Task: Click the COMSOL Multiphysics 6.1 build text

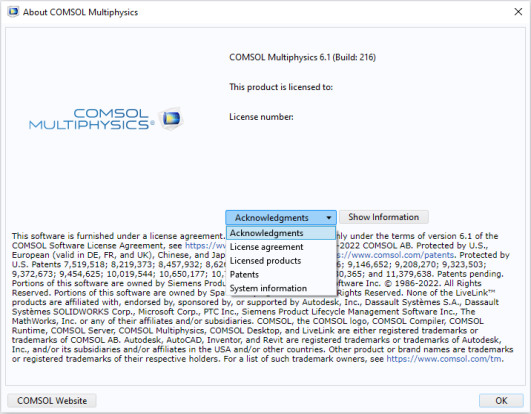Action: pyautogui.click(x=302, y=57)
